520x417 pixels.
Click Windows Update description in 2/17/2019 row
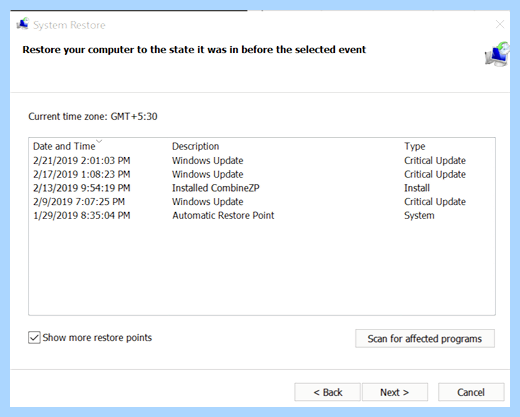[208, 174]
